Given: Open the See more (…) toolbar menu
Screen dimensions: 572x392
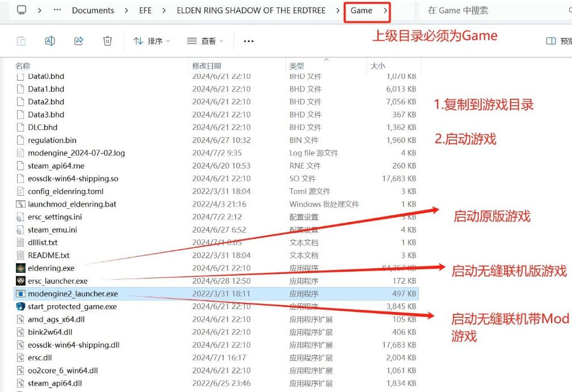Looking at the screenshot, I should coord(249,41).
